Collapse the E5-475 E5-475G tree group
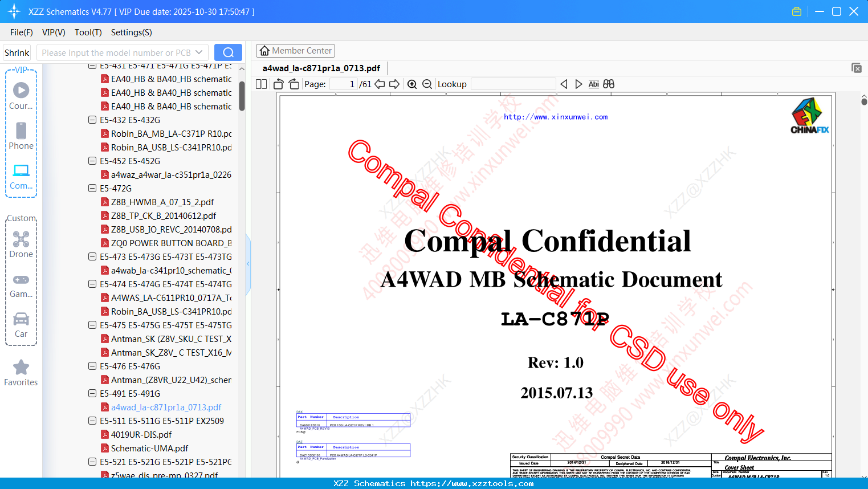 coord(92,325)
